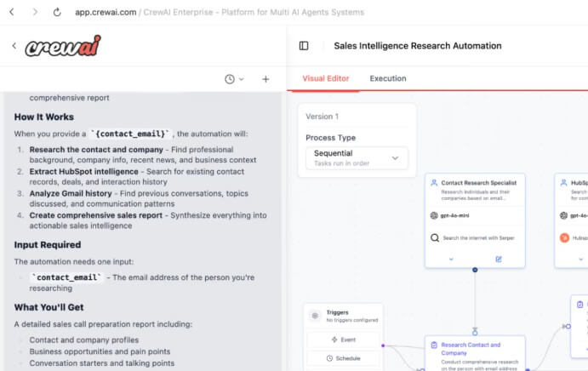Click the connector handle above the Research Contact task
The image size is (588, 371).
coord(475,332)
